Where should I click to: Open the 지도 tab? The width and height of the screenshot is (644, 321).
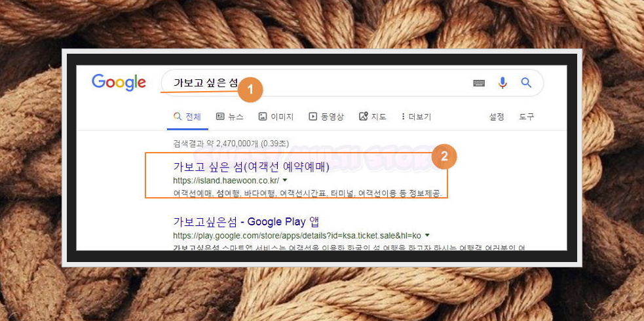(373, 117)
